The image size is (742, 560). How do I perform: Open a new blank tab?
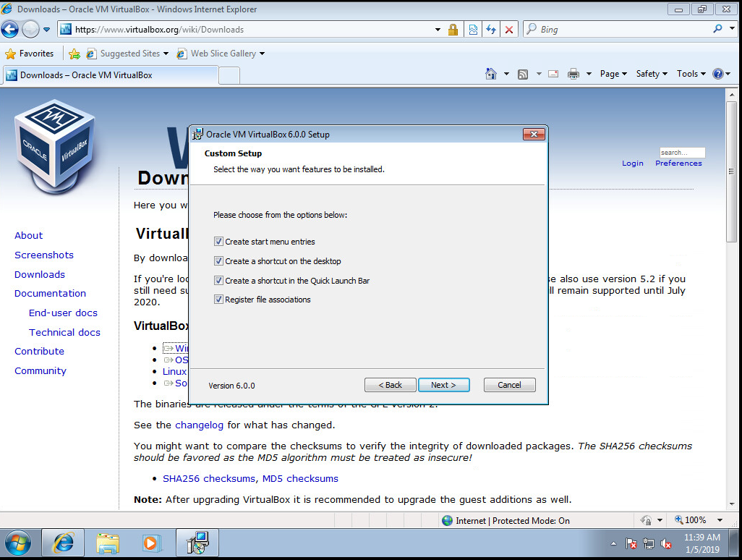[x=229, y=76]
